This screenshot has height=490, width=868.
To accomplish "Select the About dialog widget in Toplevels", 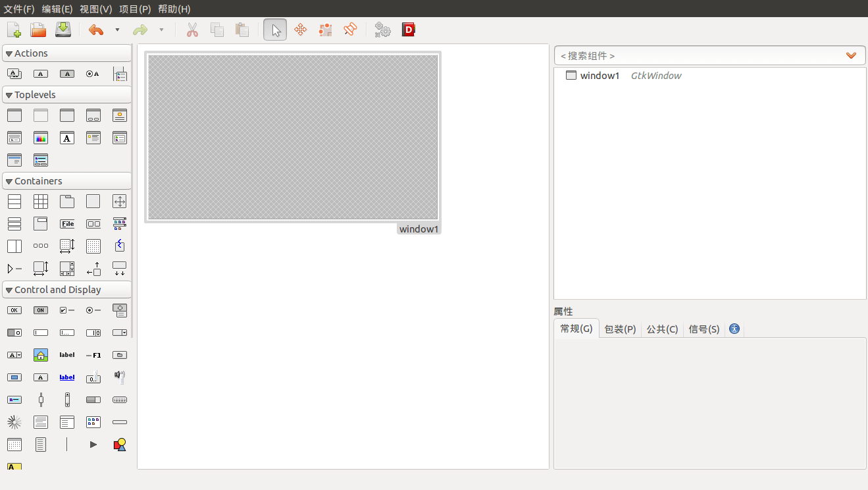I will 119,115.
